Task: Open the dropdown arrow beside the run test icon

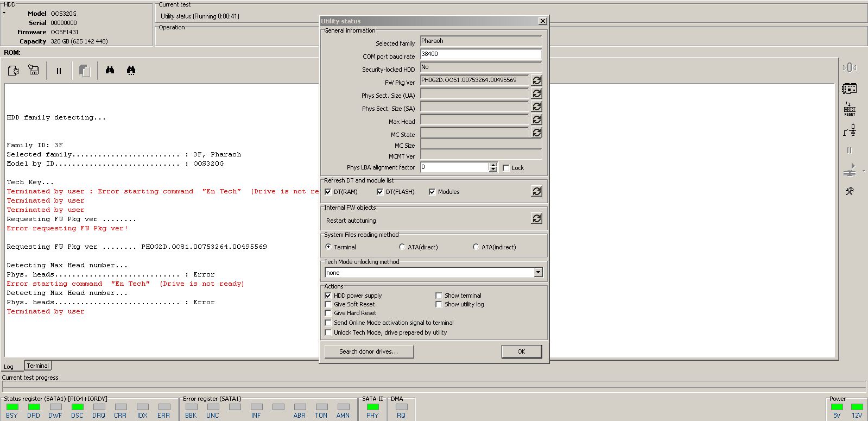Action: tap(864, 171)
